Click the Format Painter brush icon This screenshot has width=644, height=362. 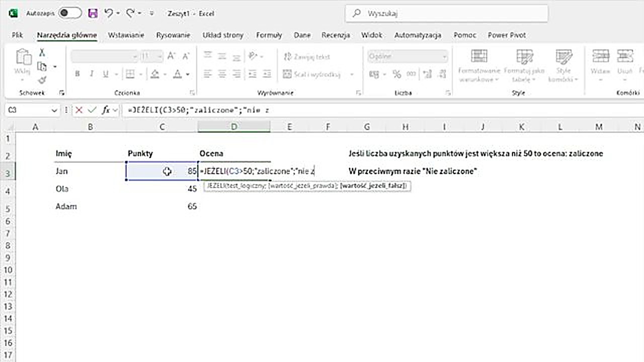coord(42,79)
